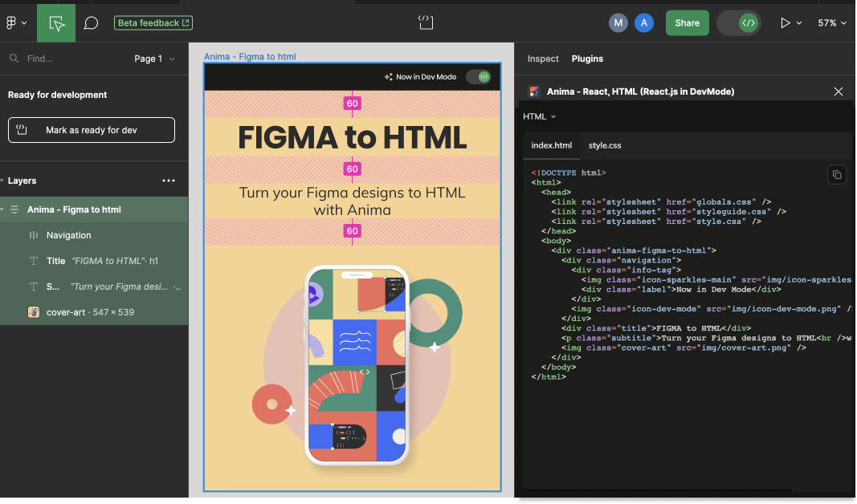The height and width of the screenshot is (504, 857).
Task: Open Layers more options ellipsis
Action: (x=169, y=181)
